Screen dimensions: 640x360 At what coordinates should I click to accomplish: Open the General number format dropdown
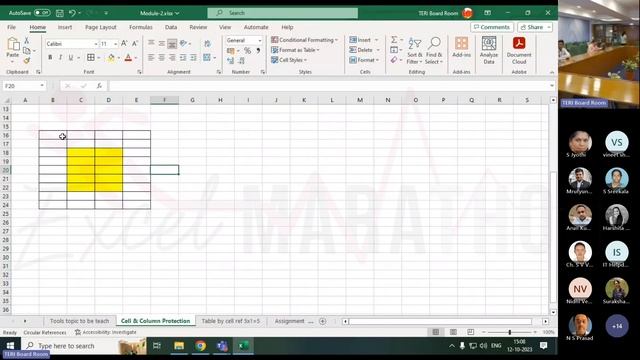pos(260,40)
